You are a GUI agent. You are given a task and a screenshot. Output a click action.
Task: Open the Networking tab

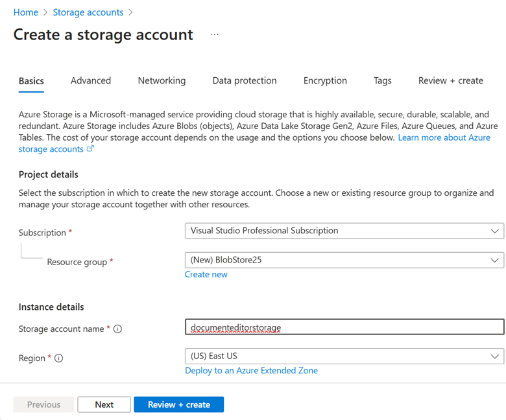coord(162,81)
